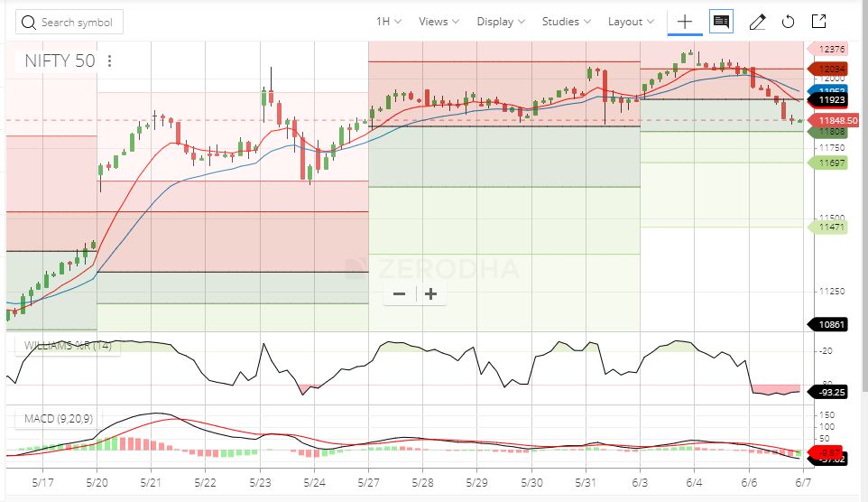Click the 6/3 date axis label

640,483
